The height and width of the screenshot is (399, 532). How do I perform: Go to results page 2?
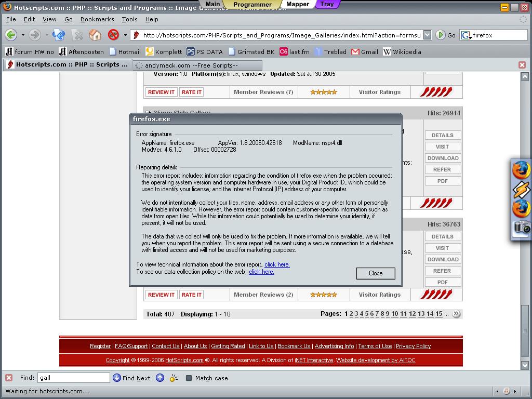point(351,314)
